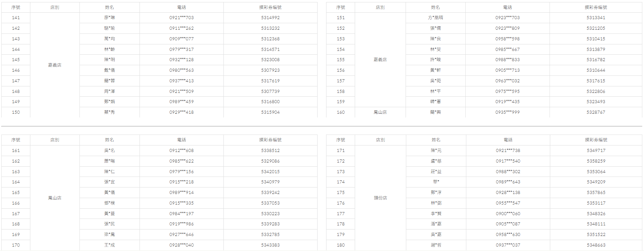
Task: Click lottery ticket number 5314992
Action: [x=270, y=18]
